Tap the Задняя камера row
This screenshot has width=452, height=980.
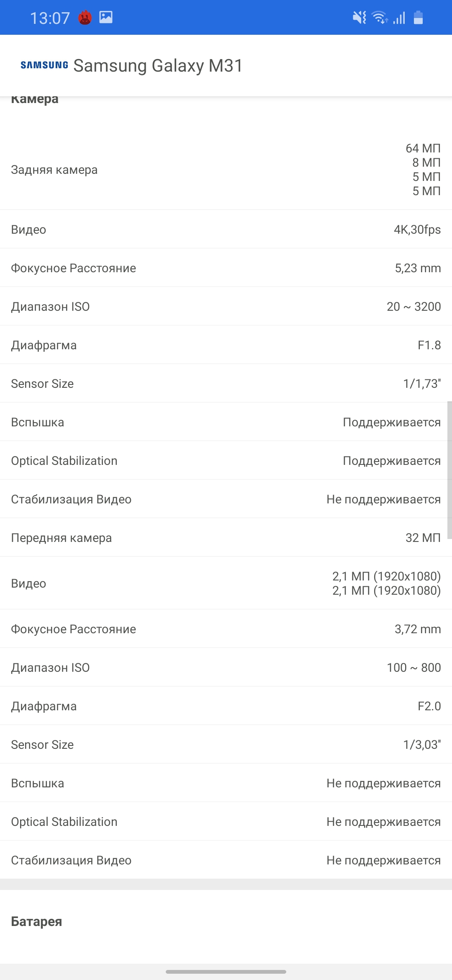tap(226, 170)
